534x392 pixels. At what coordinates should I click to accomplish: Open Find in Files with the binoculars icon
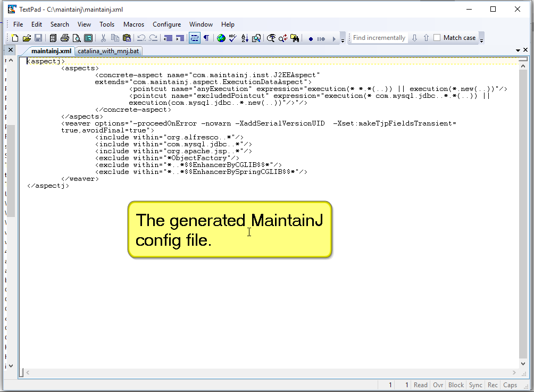[294, 38]
